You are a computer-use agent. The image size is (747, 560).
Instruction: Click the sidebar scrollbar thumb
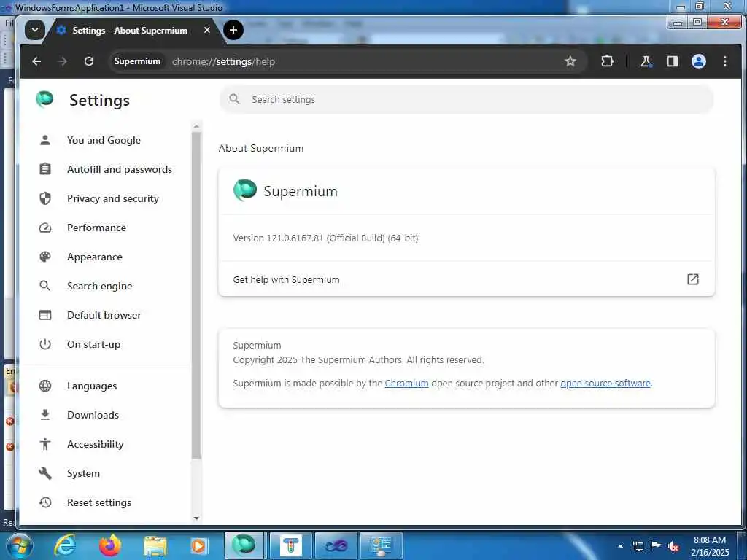point(196,296)
